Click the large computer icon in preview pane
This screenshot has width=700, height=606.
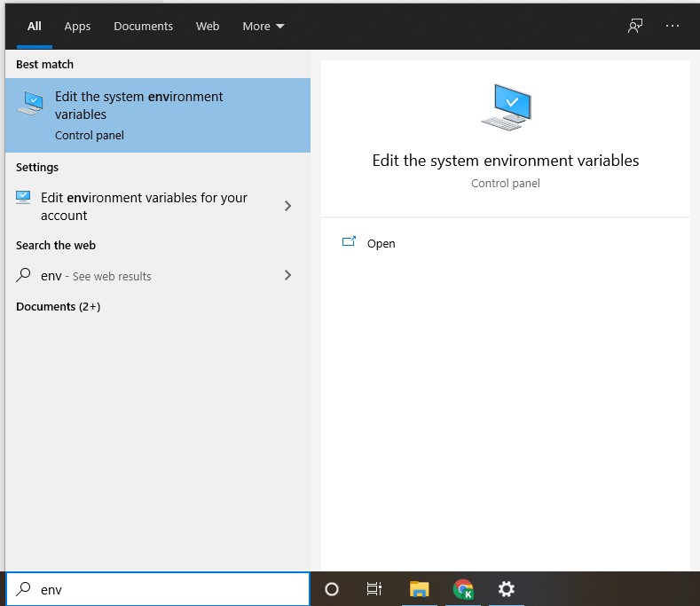pos(506,107)
